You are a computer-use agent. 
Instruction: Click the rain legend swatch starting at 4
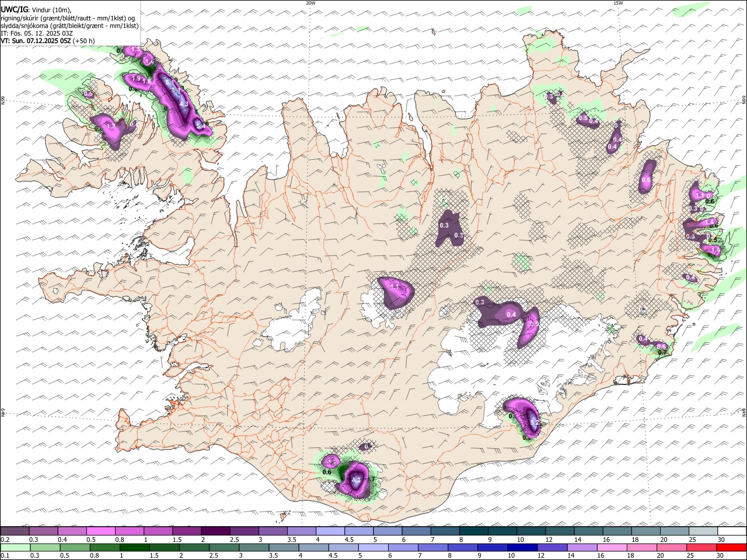pos(313,548)
